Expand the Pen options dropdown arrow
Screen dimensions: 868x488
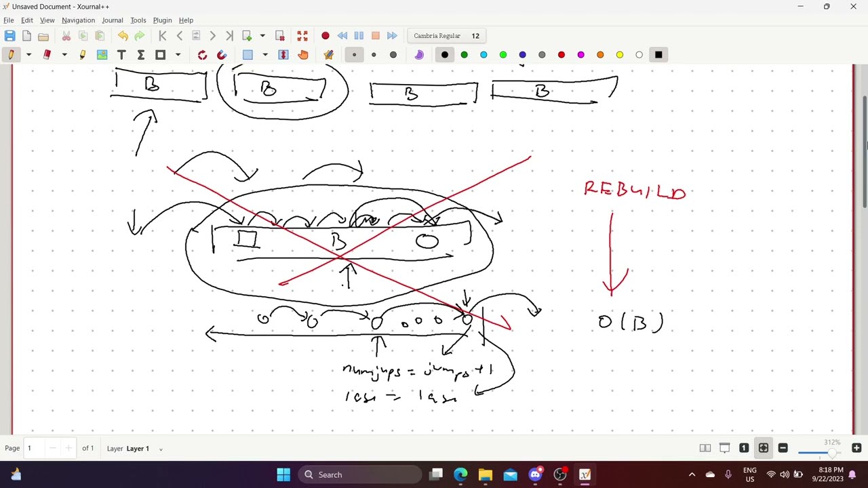(28, 55)
